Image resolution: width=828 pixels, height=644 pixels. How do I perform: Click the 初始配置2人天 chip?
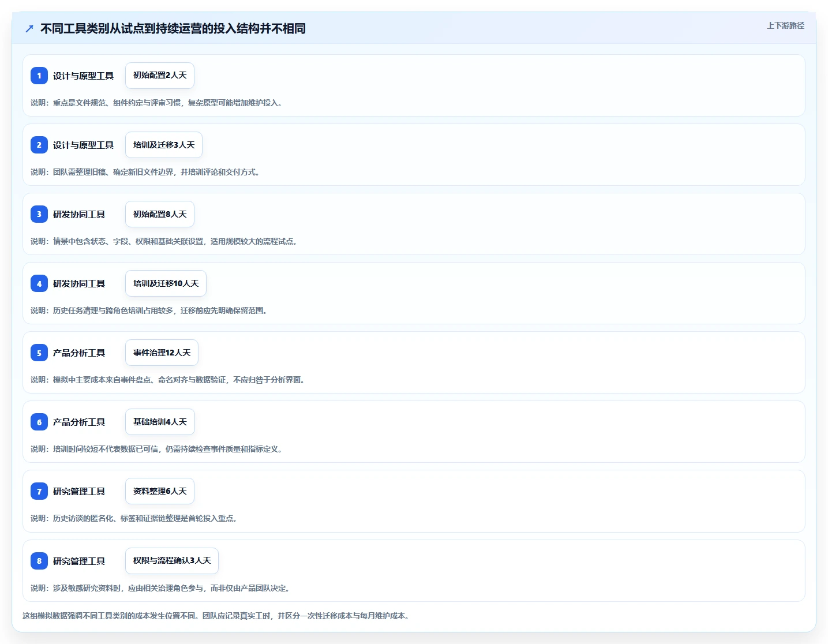click(160, 76)
